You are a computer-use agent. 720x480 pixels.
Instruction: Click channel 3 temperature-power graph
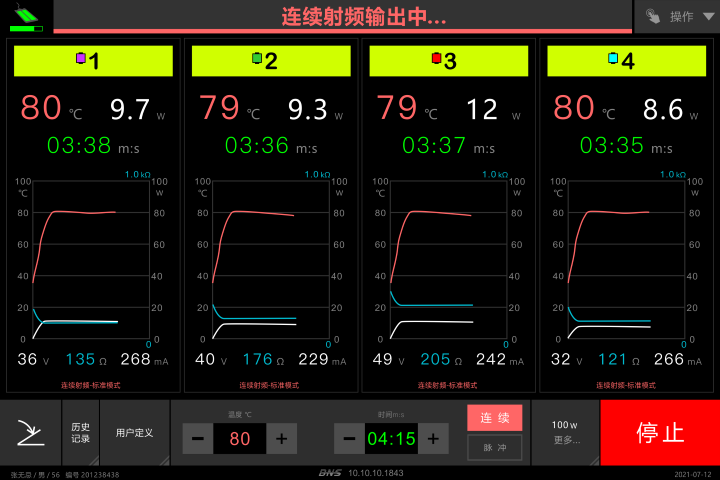[449, 260]
